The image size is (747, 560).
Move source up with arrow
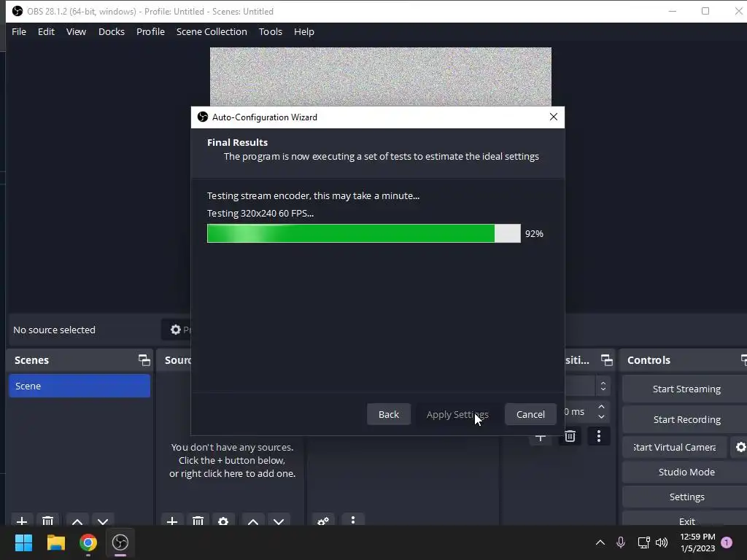coord(253,521)
